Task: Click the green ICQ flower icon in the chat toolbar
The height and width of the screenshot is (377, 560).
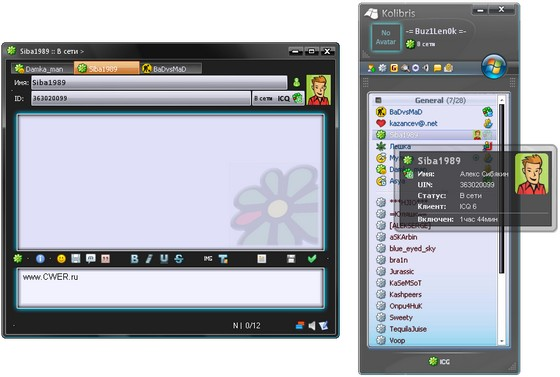Action: click(x=18, y=258)
